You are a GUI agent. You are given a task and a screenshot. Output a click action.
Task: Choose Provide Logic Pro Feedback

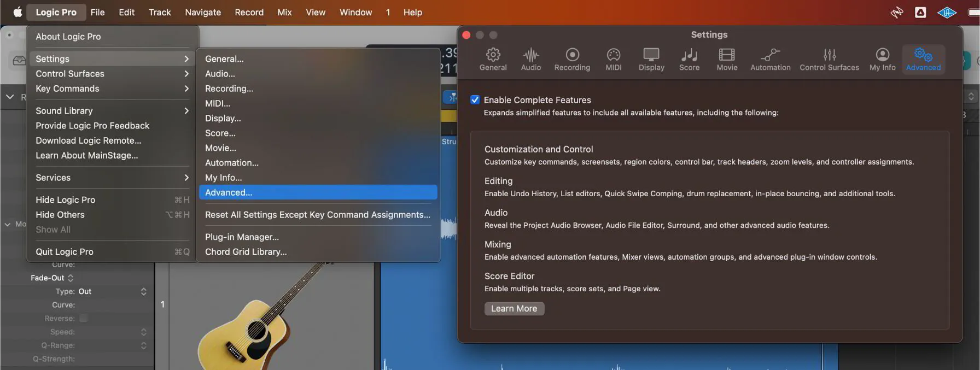point(112,125)
